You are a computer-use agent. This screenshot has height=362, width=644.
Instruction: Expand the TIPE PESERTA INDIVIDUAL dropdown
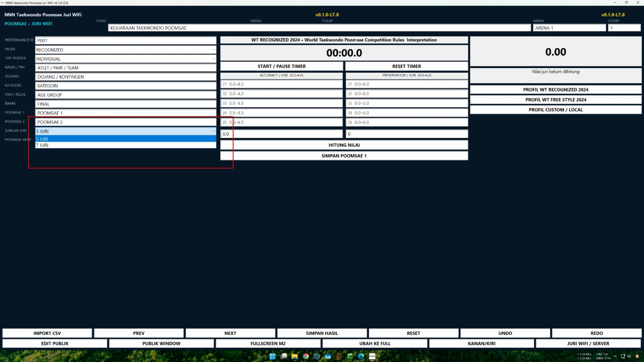tap(126, 59)
